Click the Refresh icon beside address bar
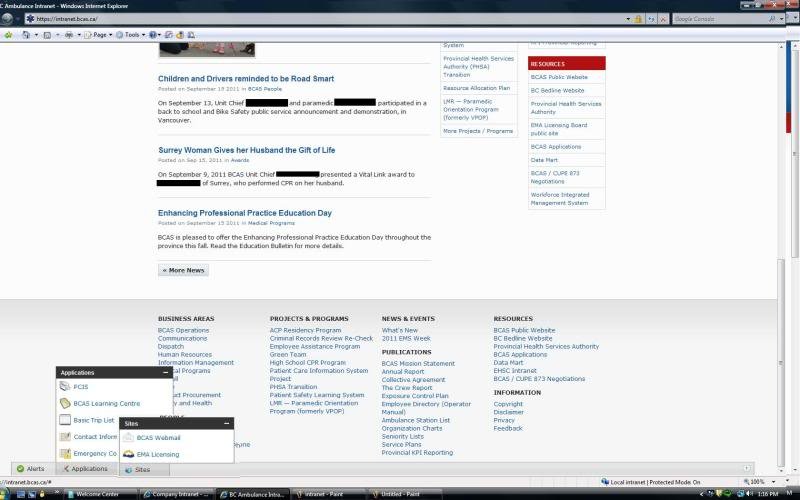The height and width of the screenshot is (500, 800). tap(652, 19)
